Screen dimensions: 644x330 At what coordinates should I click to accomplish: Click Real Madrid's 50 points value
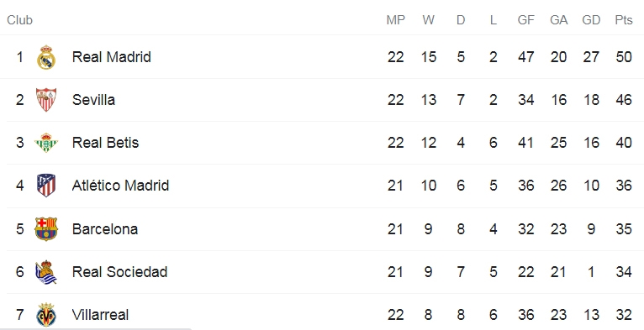(x=624, y=56)
